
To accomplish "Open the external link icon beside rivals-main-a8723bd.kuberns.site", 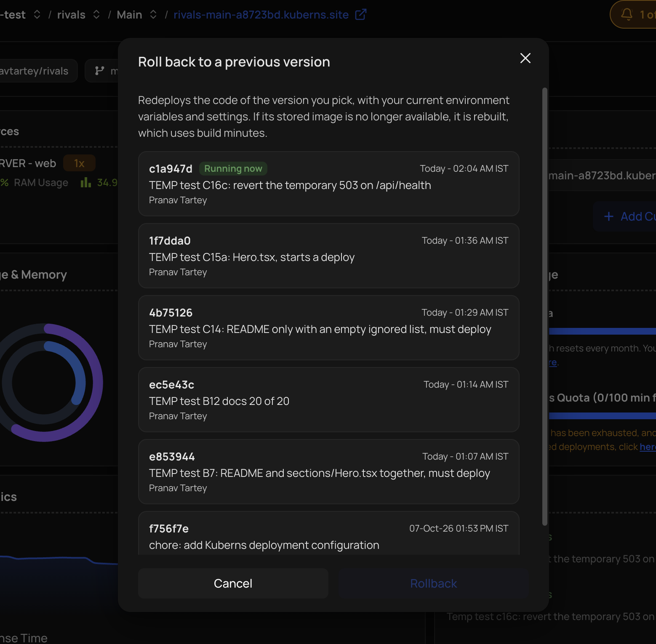I will (x=361, y=15).
